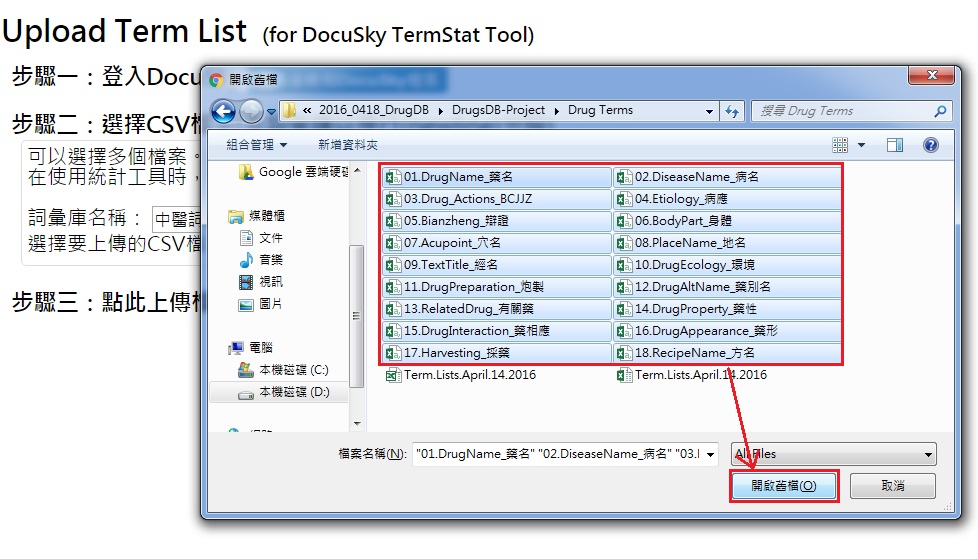The width and height of the screenshot is (978, 559).
Task: Click Excel icon of 01.DrugName file
Action: pyautogui.click(x=393, y=177)
